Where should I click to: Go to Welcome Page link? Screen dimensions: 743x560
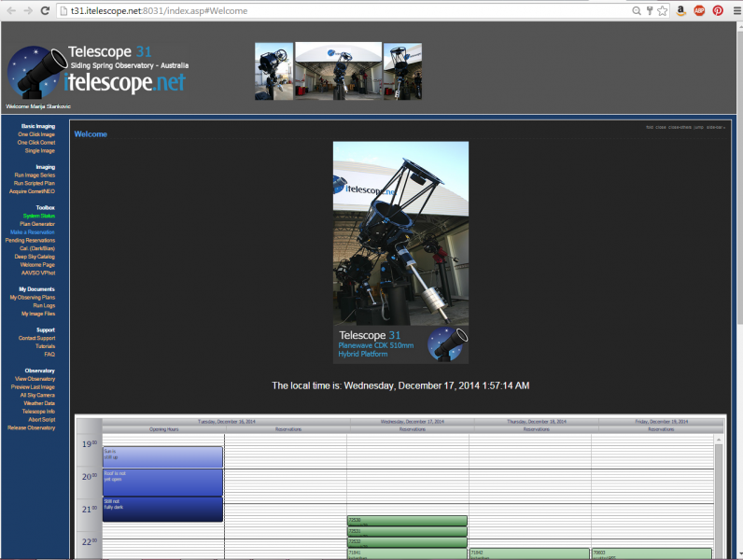(x=37, y=265)
